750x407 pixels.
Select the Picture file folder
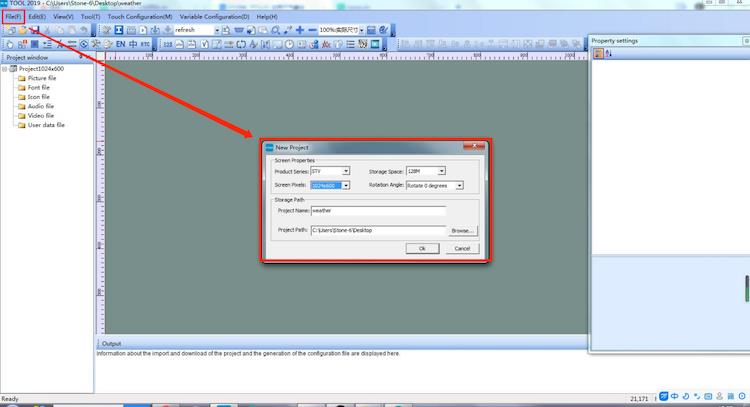point(41,78)
